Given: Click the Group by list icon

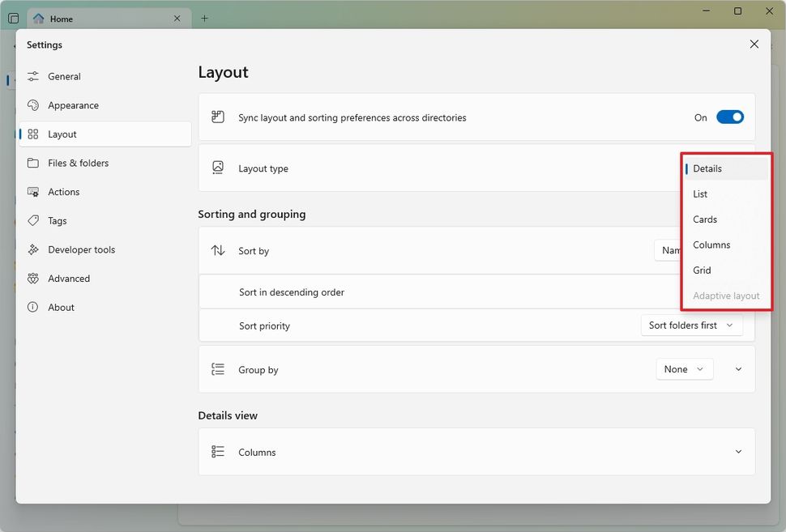Looking at the screenshot, I should 217,368.
